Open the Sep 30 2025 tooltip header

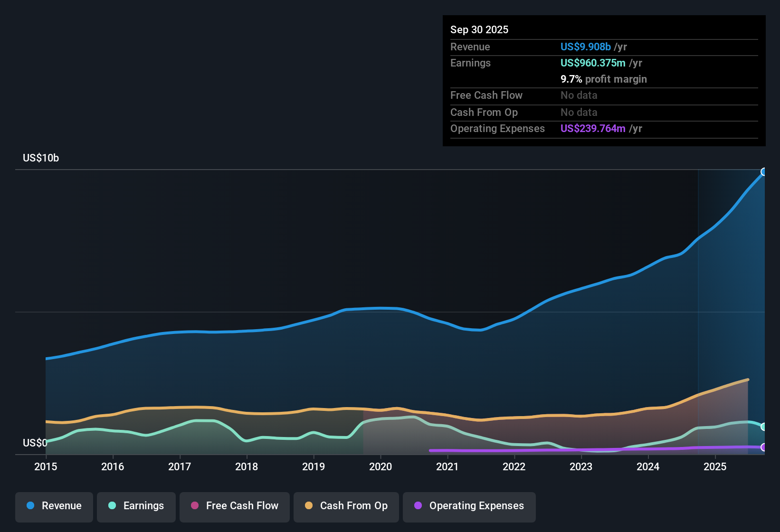[479, 29]
